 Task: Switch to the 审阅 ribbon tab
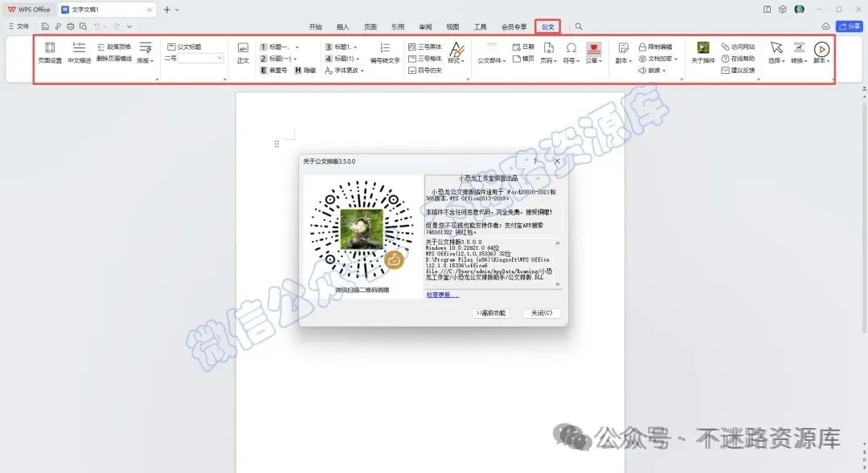tap(425, 27)
